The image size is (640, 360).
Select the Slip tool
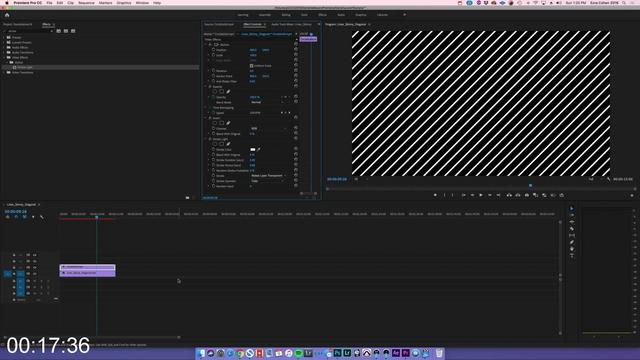[571, 236]
